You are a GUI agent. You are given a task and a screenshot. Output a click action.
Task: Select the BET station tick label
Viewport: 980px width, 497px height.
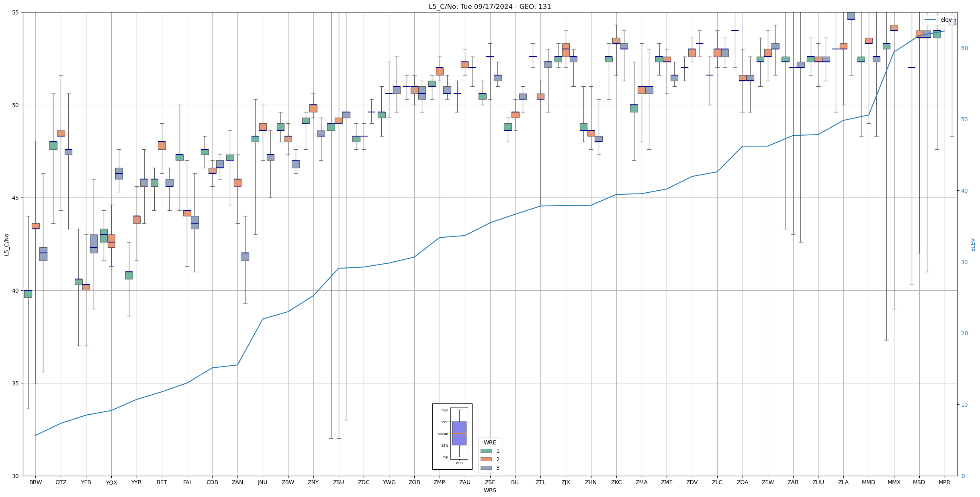(x=162, y=482)
